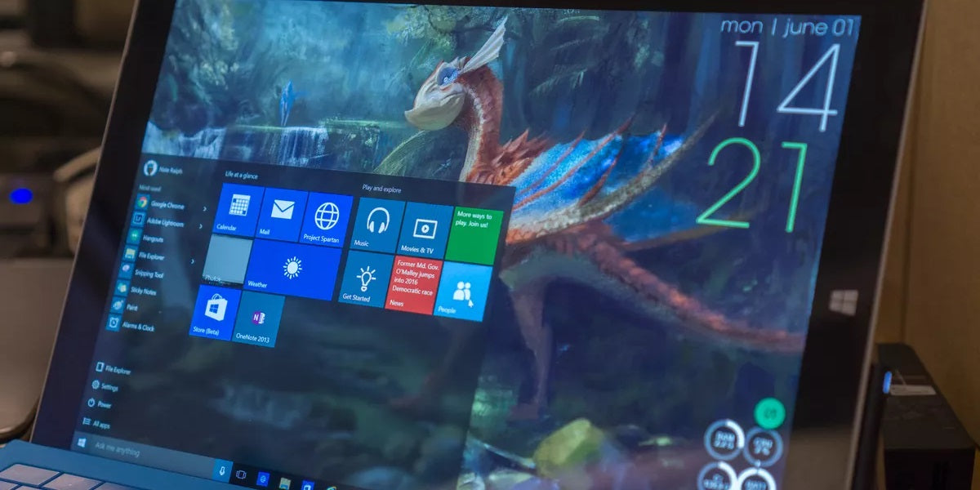Launch OneNote 2013 tile

tap(259, 319)
